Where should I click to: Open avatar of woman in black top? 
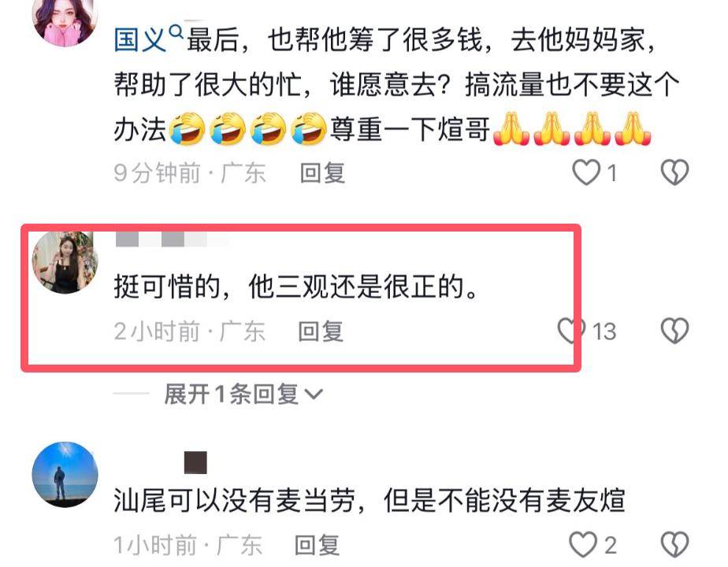click(x=65, y=262)
